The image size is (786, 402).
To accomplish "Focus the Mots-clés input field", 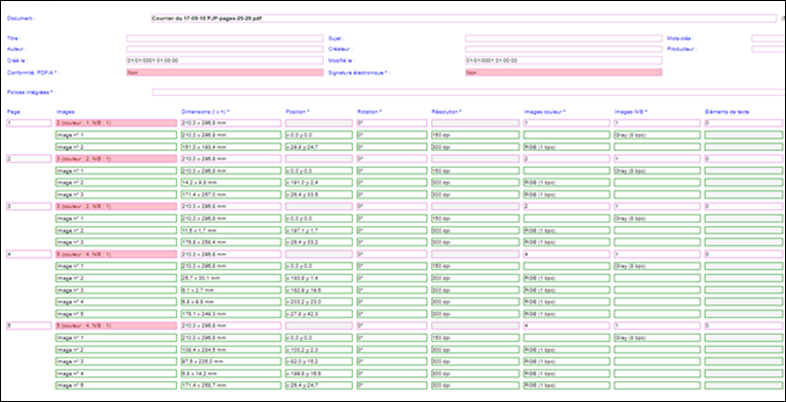I will 768,38.
